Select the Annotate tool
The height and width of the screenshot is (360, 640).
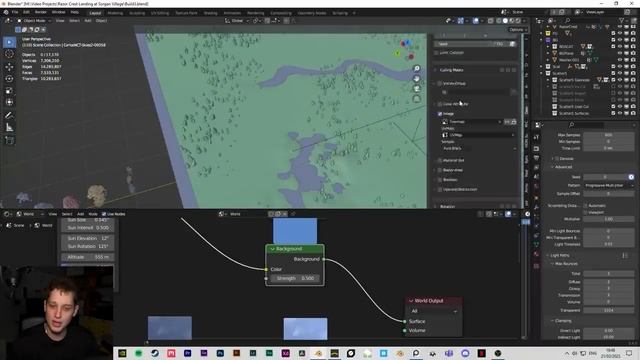coord(9,116)
